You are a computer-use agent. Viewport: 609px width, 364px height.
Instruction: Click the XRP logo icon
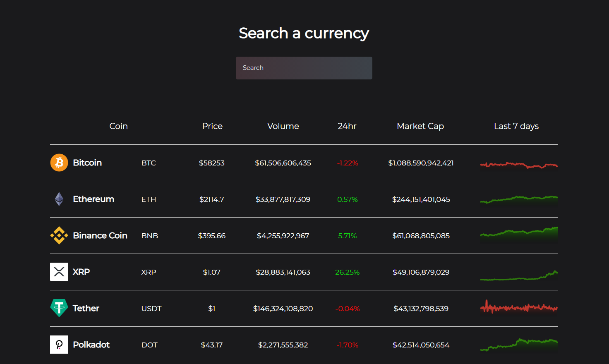coord(59,272)
